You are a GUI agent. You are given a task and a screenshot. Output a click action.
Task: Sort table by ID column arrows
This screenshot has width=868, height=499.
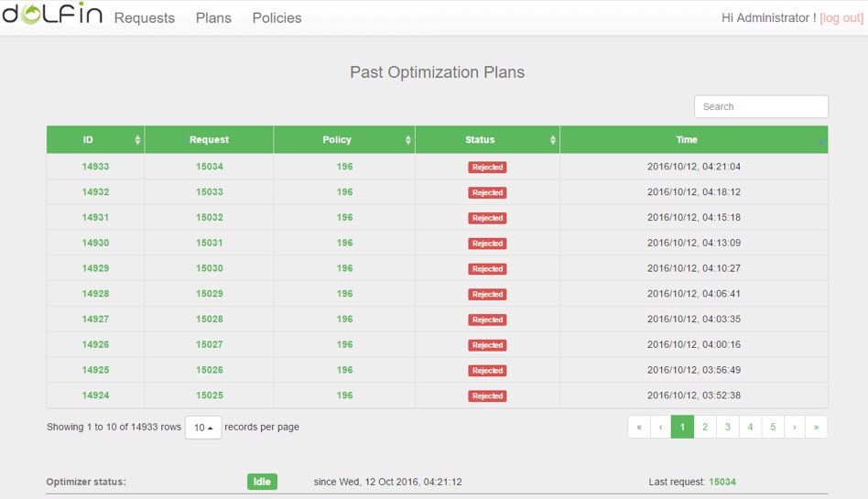click(x=138, y=140)
